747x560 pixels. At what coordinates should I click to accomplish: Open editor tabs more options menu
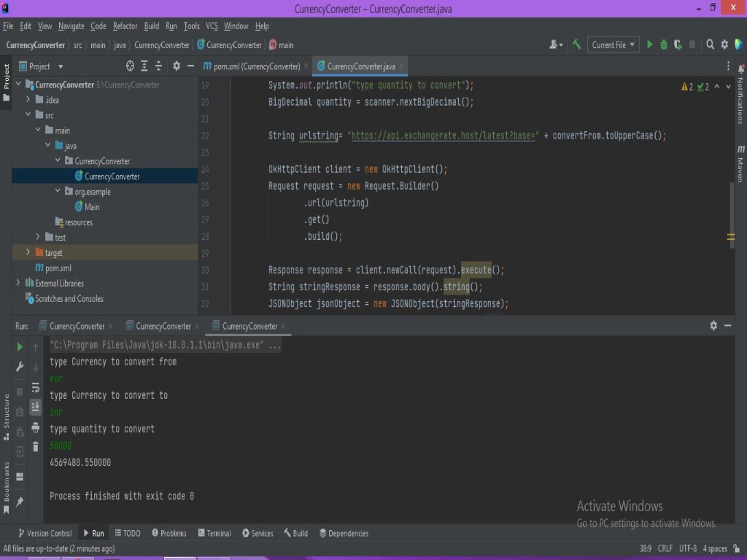tap(728, 66)
